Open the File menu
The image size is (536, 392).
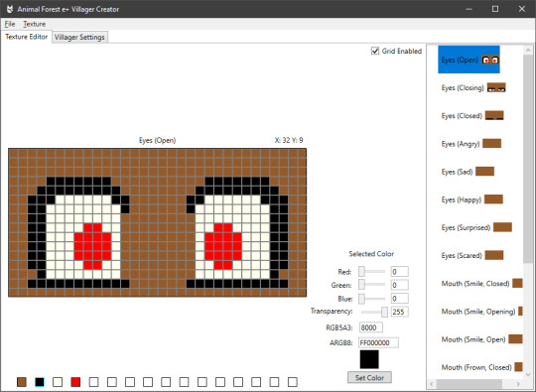(x=10, y=24)
